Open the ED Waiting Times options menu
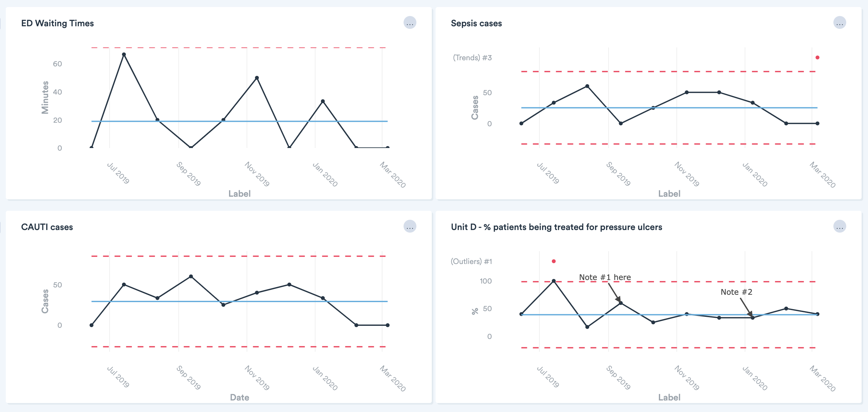 coord(410,23)
